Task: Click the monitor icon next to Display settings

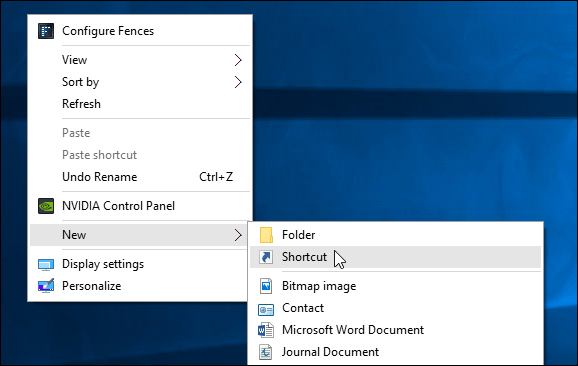Action: [x=46, y=265]
